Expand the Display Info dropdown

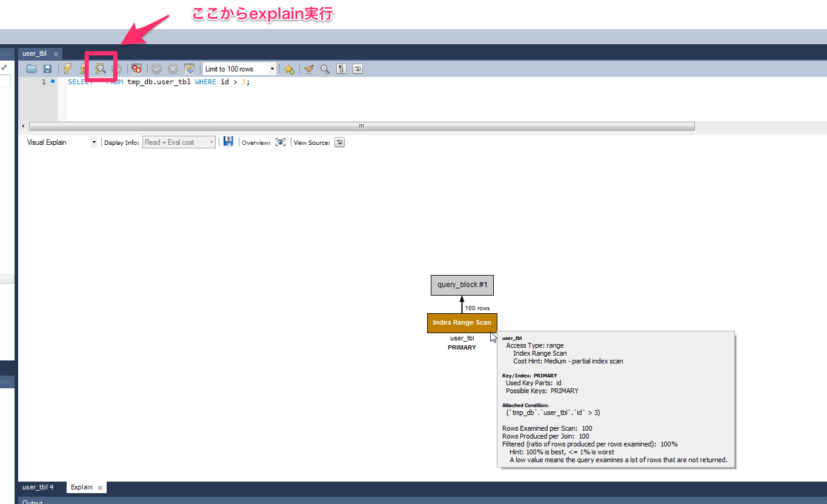pyautogui.click(x=211, y=142)
